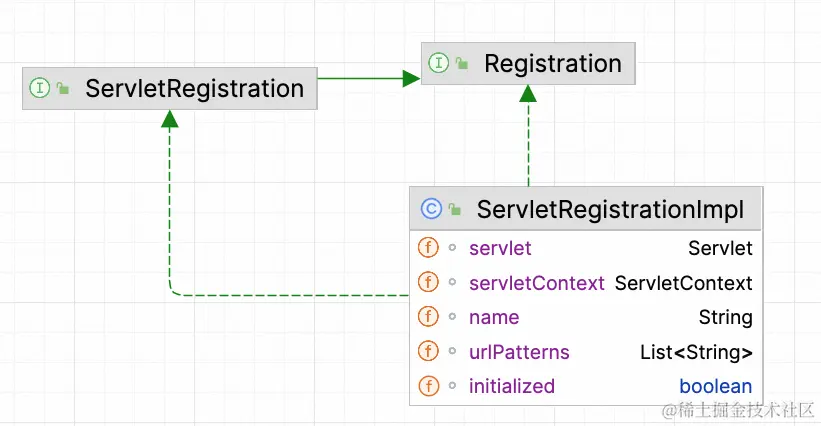Click the interface icon beside ServletRegistration
Screen dimensions: 821x426
tap(40, 88)
